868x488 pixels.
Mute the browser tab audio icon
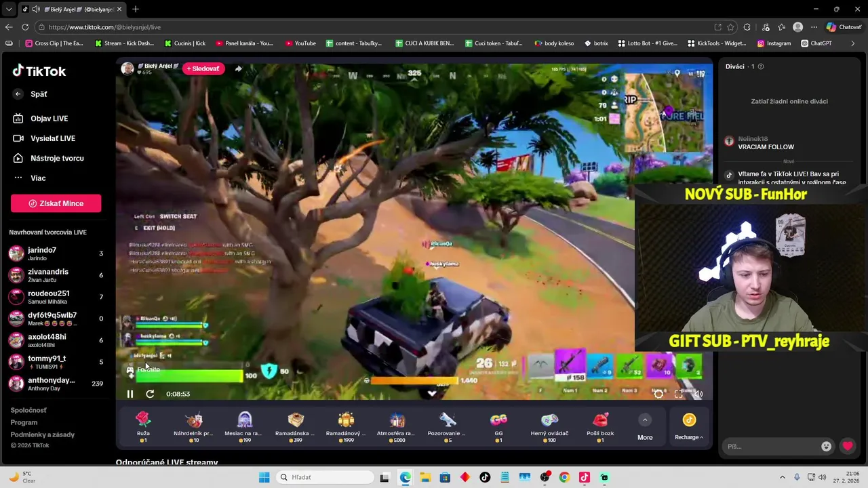coord(36,9)
